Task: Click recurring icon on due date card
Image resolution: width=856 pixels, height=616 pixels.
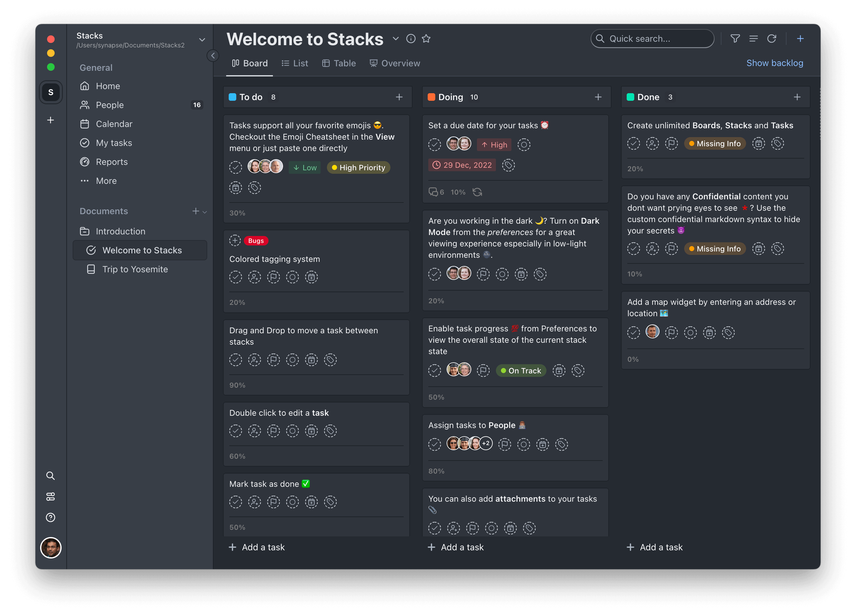Action: point(478,192)
